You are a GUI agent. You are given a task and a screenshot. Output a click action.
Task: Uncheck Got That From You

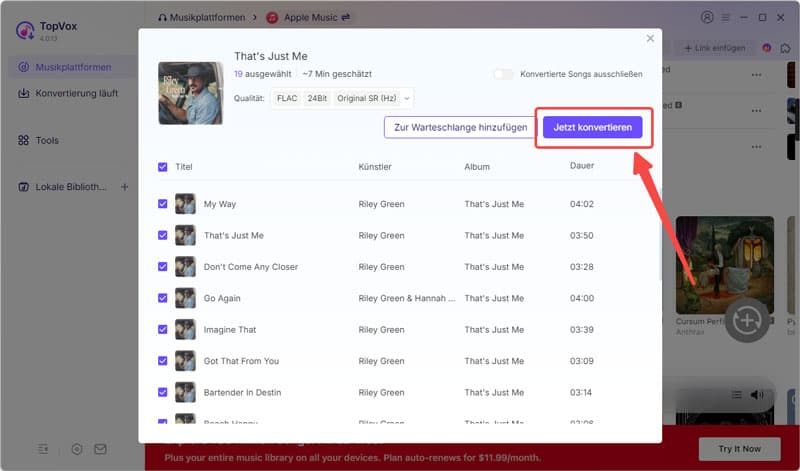click(163, 361)
